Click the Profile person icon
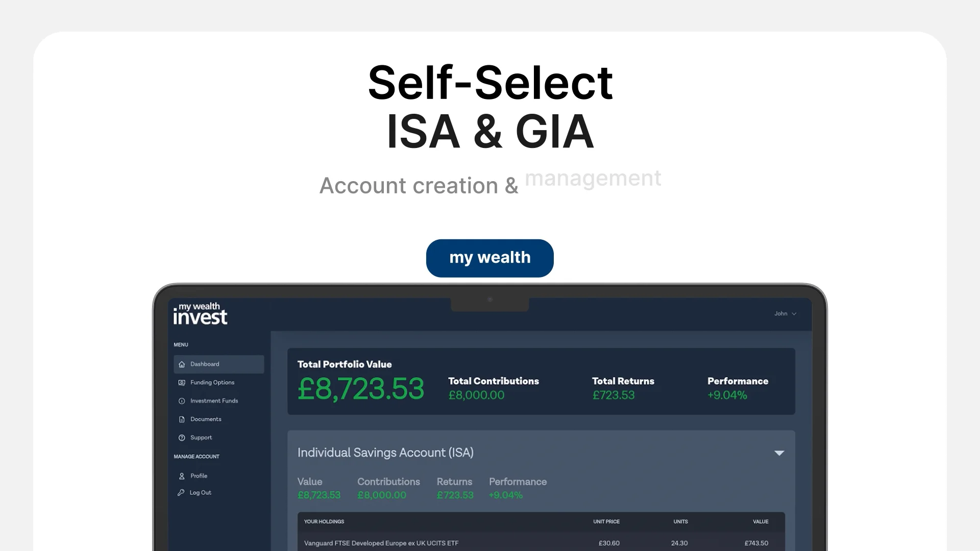The height and width of the screenshot is (551, 980). (182, 476)
